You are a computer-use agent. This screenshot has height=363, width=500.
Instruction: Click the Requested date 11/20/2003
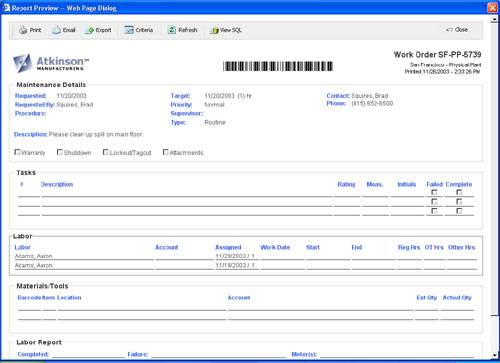pyautogui.click(x=71, y=96)
